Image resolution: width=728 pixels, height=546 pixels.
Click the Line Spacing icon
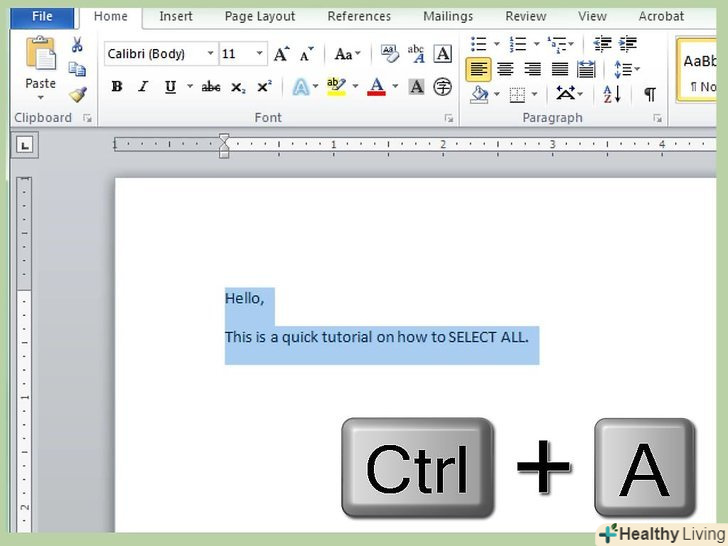[x=623, y=70]
